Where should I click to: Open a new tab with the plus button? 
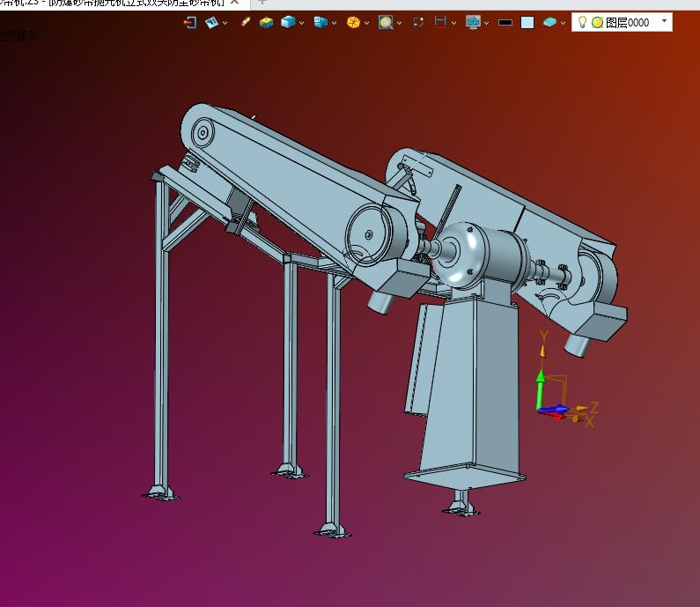[x=262, y=3]
